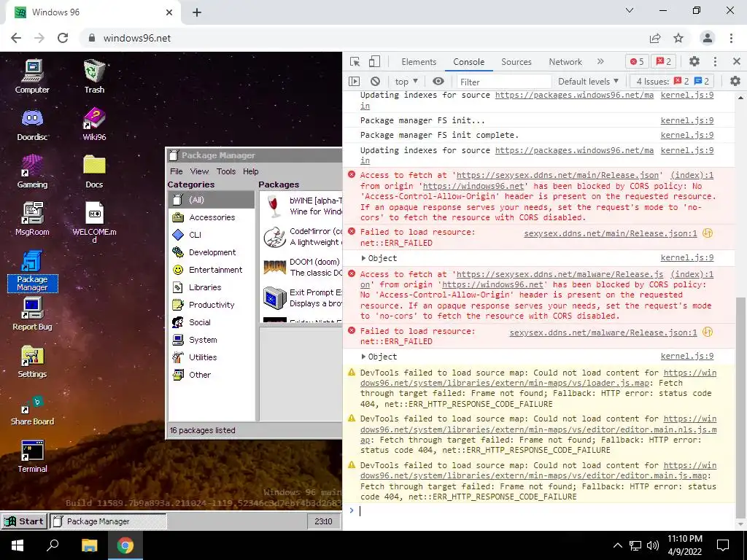
Task: Open the WELCOME.md file icon
Action: 94,222
